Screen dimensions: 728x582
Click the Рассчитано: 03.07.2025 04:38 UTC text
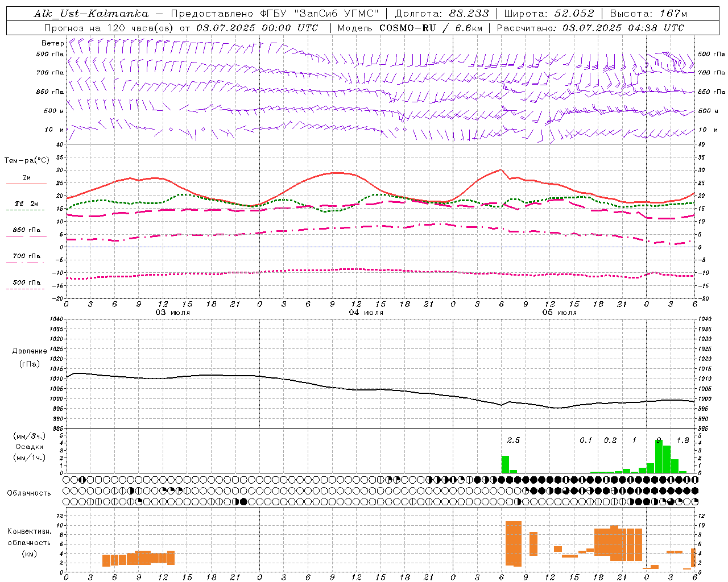[x=590, y=28]
